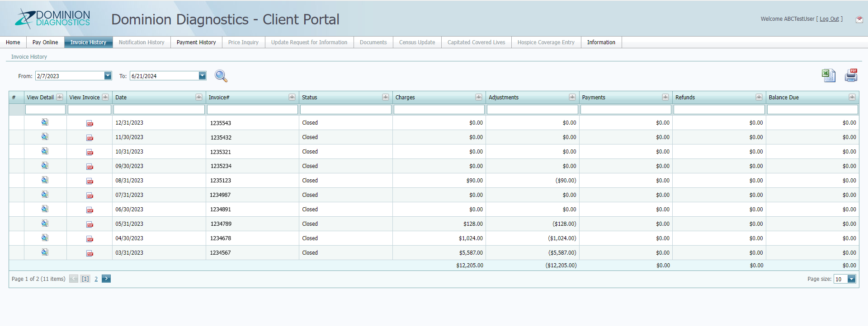View detail for invoice 1235123
Viewport: 868px width, 326px height.
(x=45, y=180)
